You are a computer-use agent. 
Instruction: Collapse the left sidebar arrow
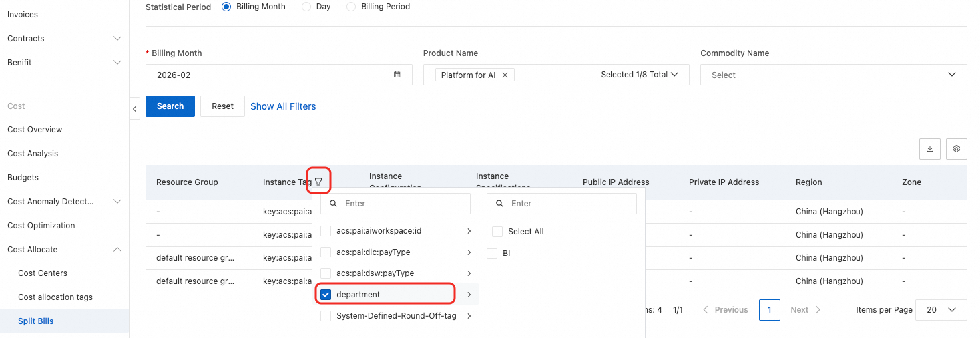point(135,108)
